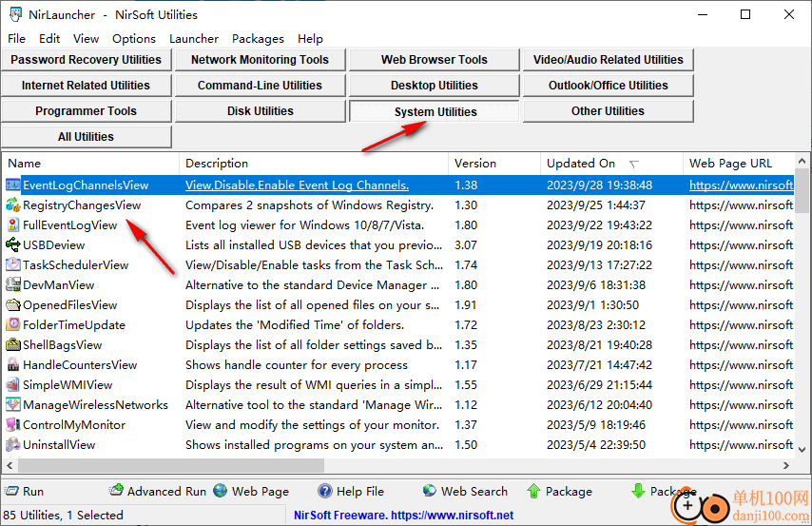Click date '2023/9/13 17:27:22'

[599, 264]
